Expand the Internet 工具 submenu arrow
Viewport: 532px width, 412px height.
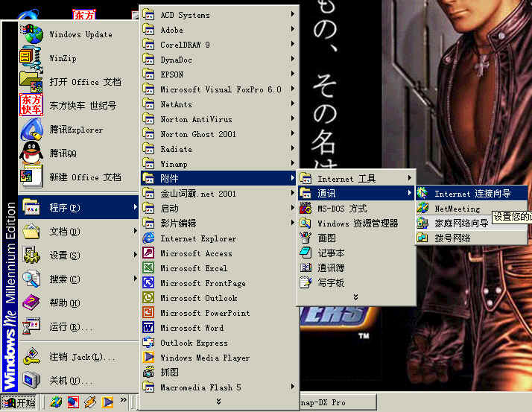tap(410, 178)
